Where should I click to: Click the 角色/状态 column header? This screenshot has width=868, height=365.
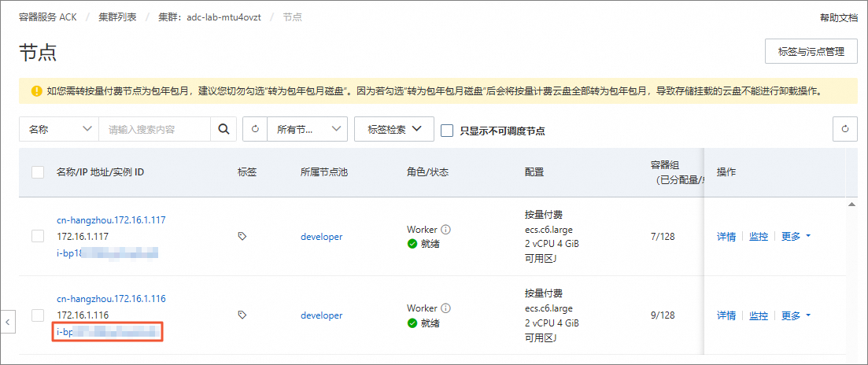(x=427, y=172)
